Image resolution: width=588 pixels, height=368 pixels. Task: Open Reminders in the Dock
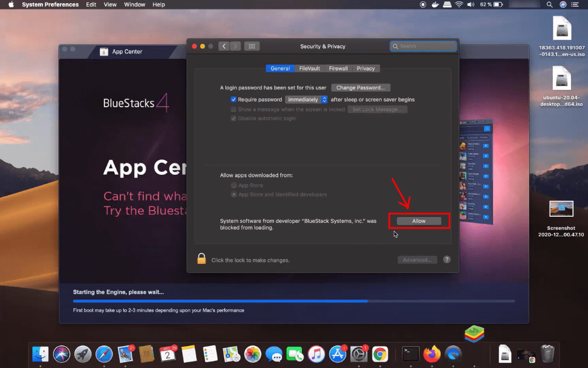[x=210, y=354]
